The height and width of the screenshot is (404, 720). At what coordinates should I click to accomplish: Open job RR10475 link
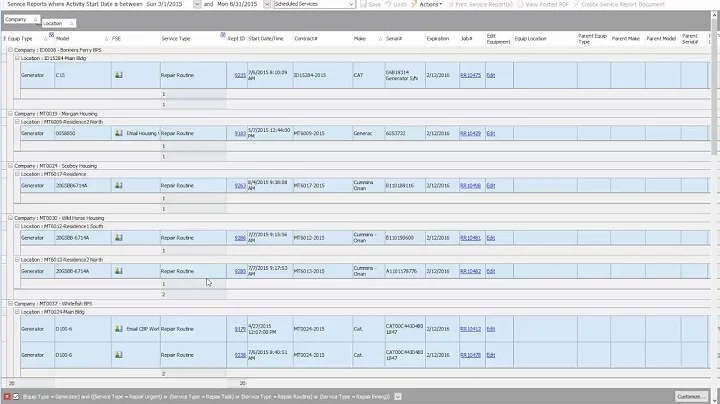click(470, 75)
